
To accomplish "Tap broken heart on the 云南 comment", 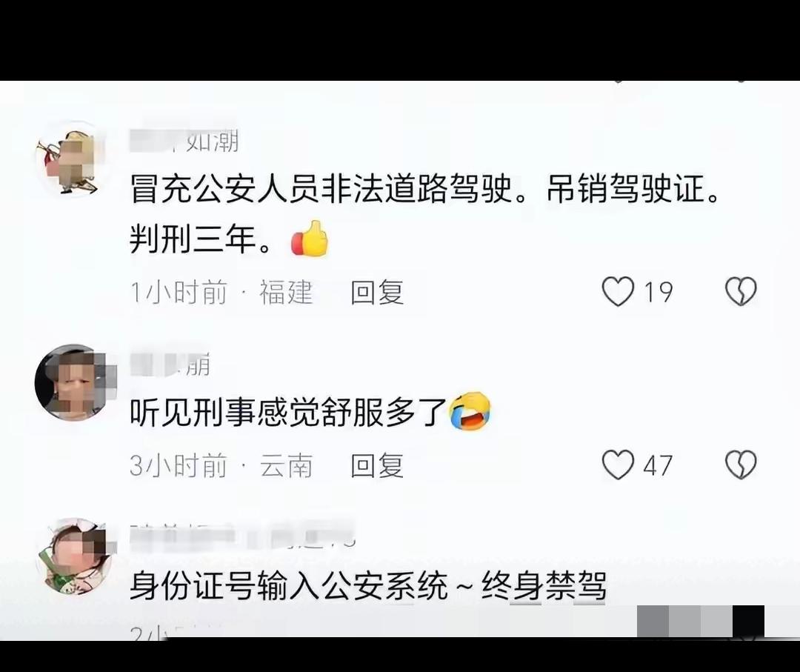I will [x=741, y=465].
